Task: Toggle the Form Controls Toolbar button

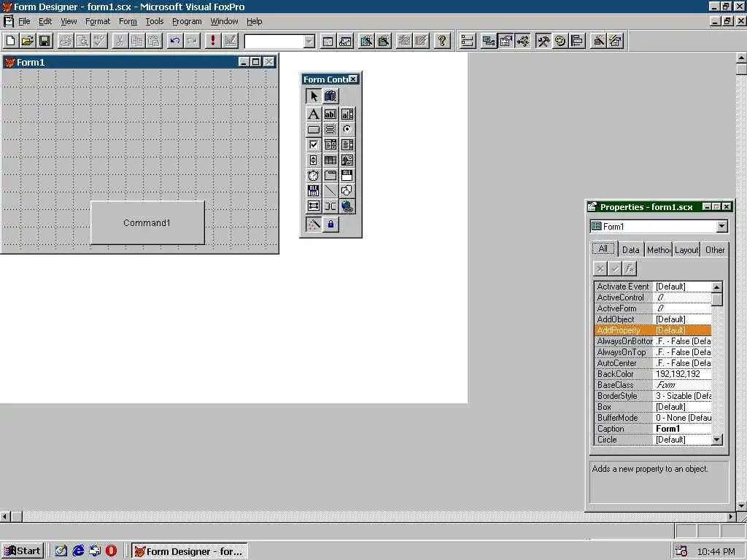Action: click(x=543, y=41)
